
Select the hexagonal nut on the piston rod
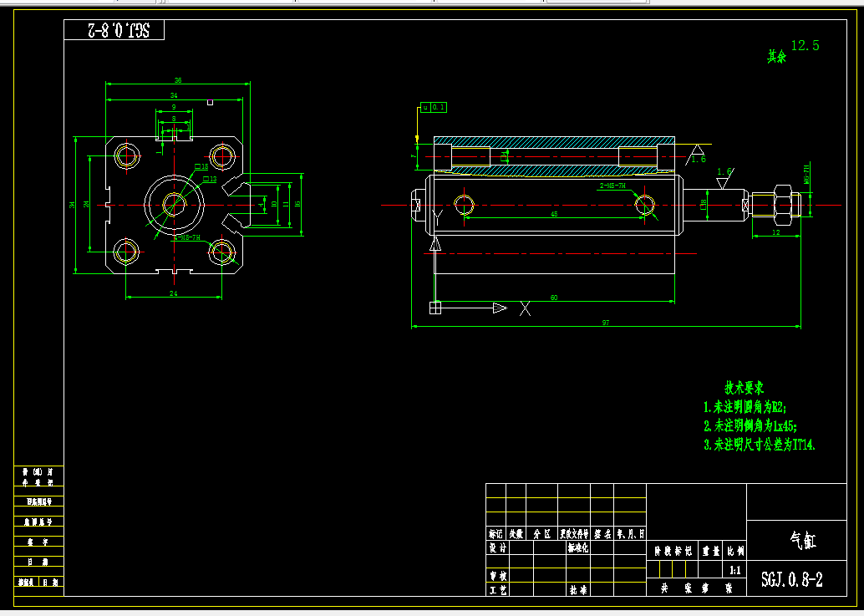[x=784, y=205]
